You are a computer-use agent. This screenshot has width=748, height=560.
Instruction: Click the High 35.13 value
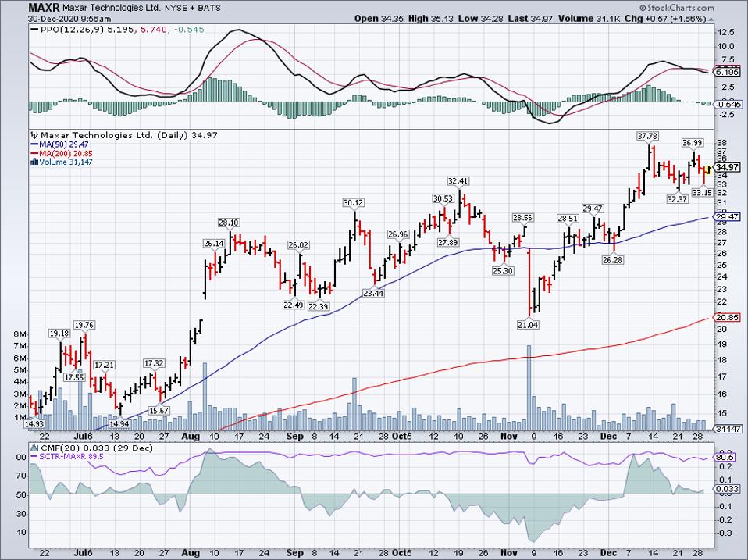pos(431,19)
